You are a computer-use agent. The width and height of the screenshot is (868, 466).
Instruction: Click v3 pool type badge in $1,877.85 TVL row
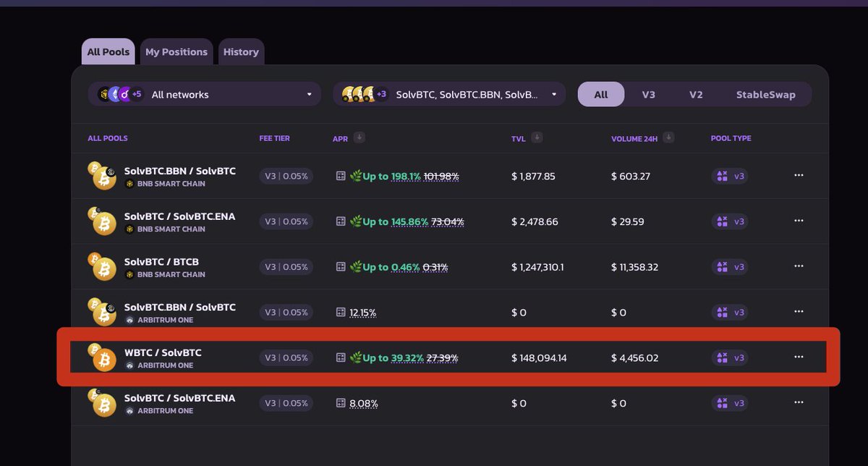[x=730, y=176]
